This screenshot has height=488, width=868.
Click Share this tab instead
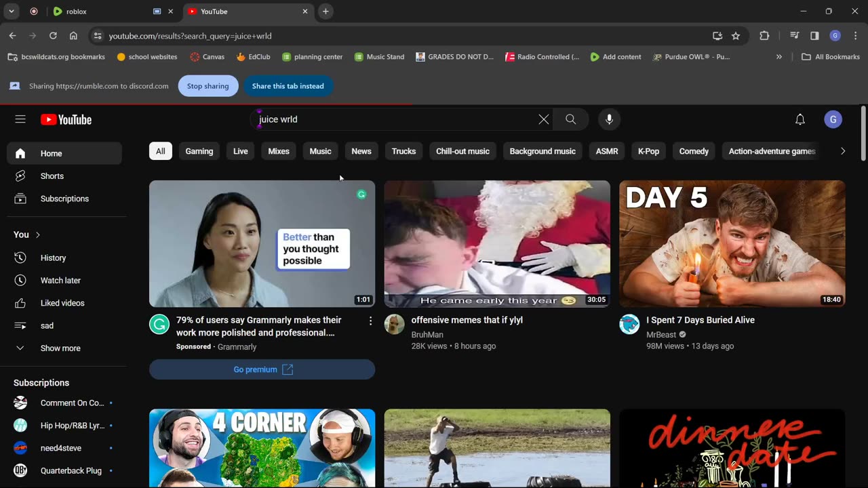coord(288,86)
